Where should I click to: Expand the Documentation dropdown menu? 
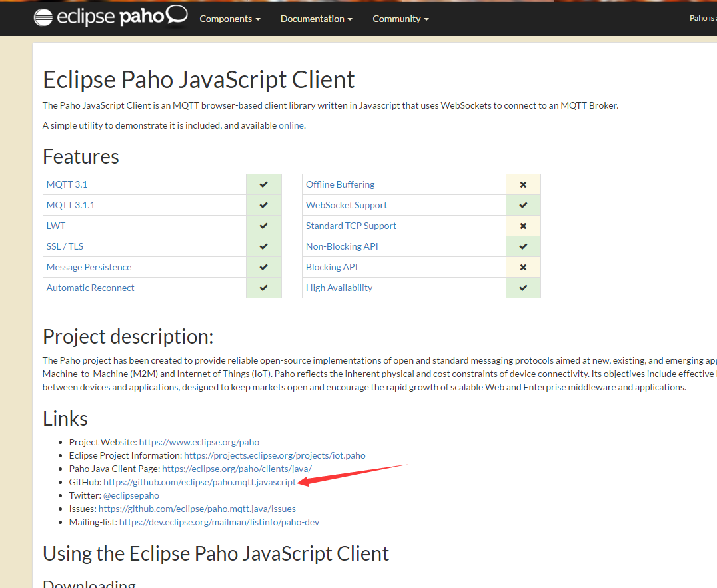coord(316,19)
